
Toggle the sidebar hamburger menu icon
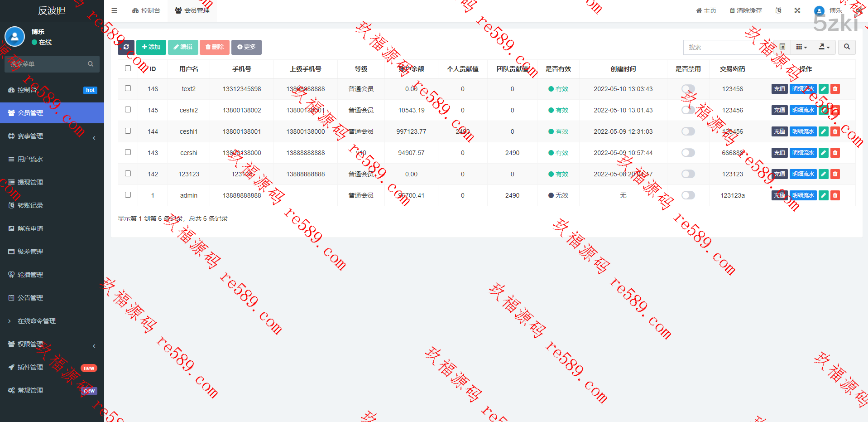coord(114,10)
